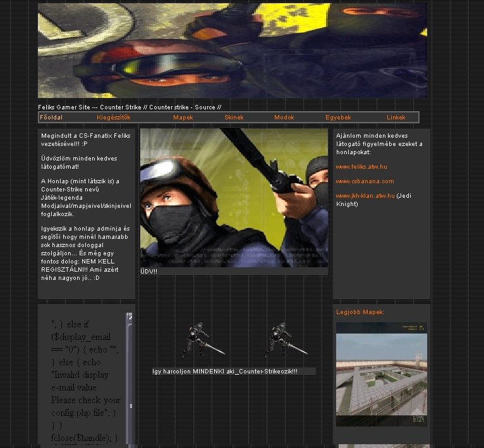This screenshot has width=484, height=448.
Task: Click the masked soldiers image above ÜDV!!
Action: 234,197
